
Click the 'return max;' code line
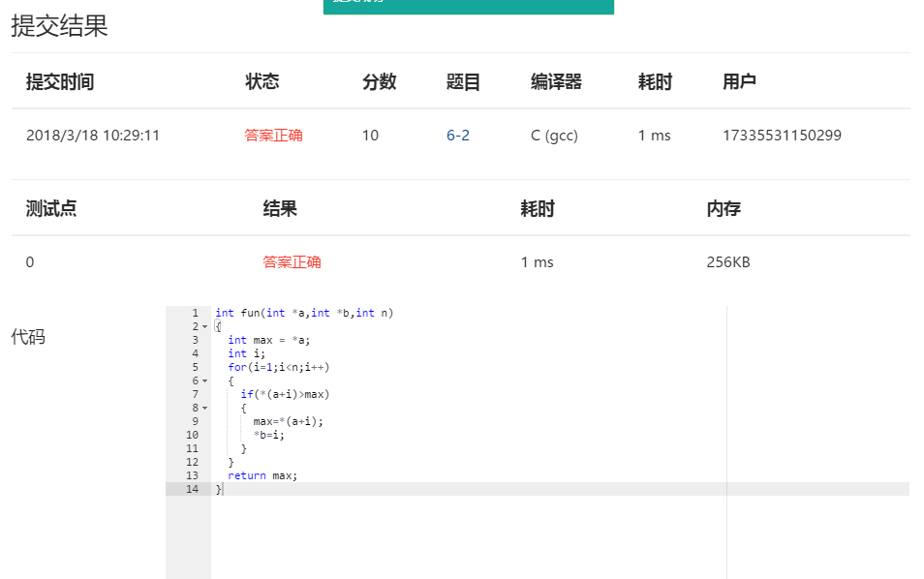pyautogui.click(x=262, y=476)
